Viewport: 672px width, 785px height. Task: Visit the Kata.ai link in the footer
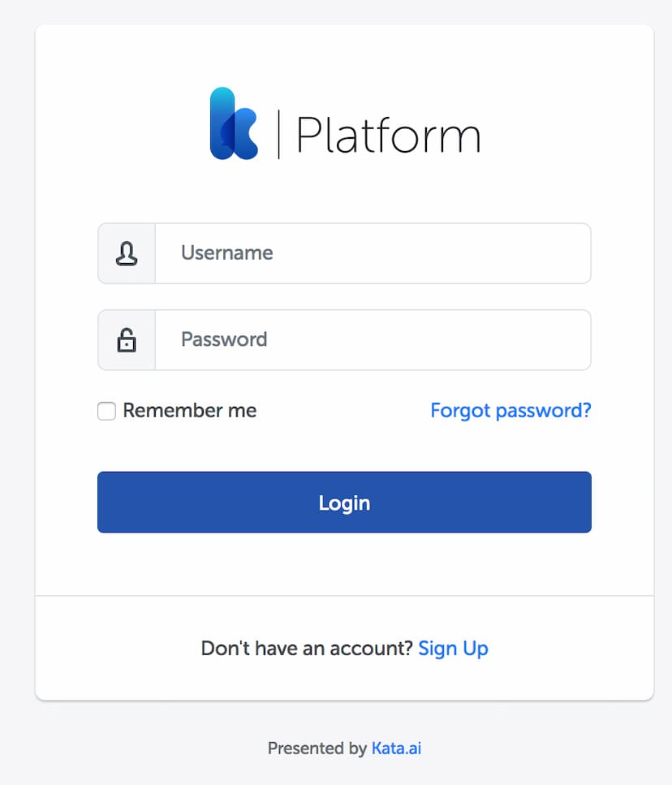(396, 748)
